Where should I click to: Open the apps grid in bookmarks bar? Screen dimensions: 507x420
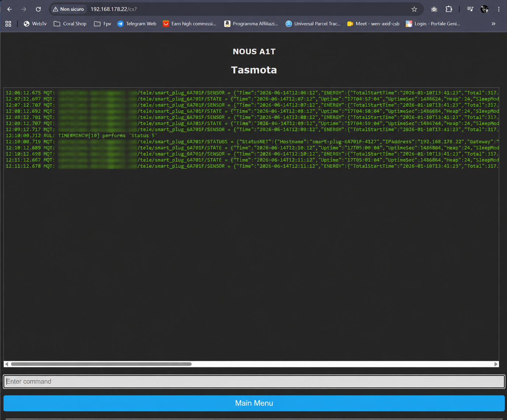pyautogui.click(x=8, y=24)
